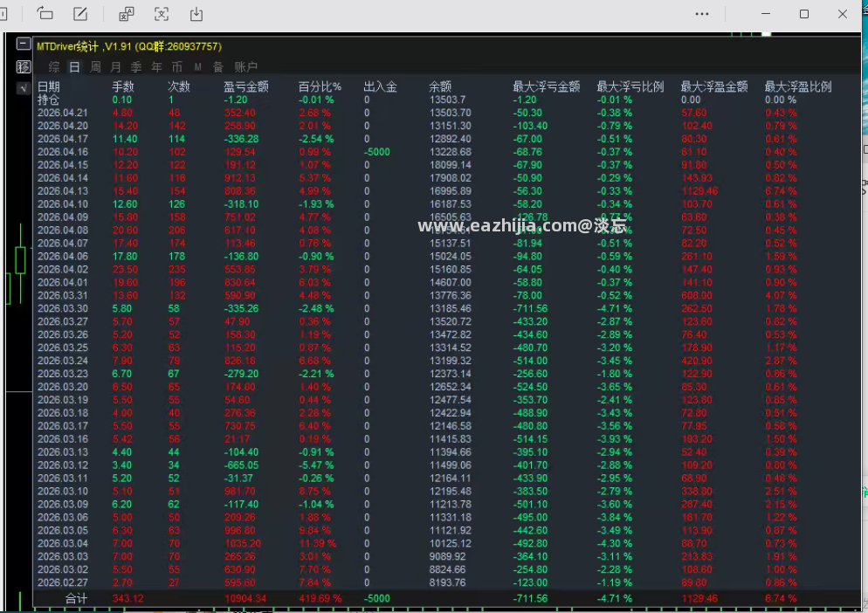Save the image using the download icon
Viewport: 868px width, 613px height.
[x=196, y=14]
